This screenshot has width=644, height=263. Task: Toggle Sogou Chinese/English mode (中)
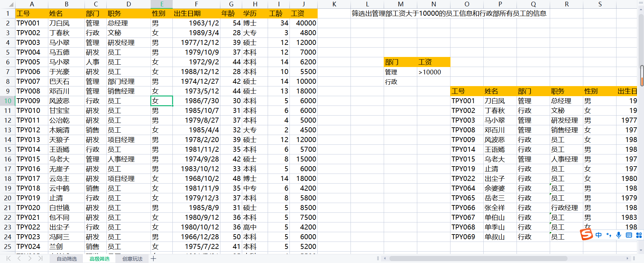(x=599, y=235)
